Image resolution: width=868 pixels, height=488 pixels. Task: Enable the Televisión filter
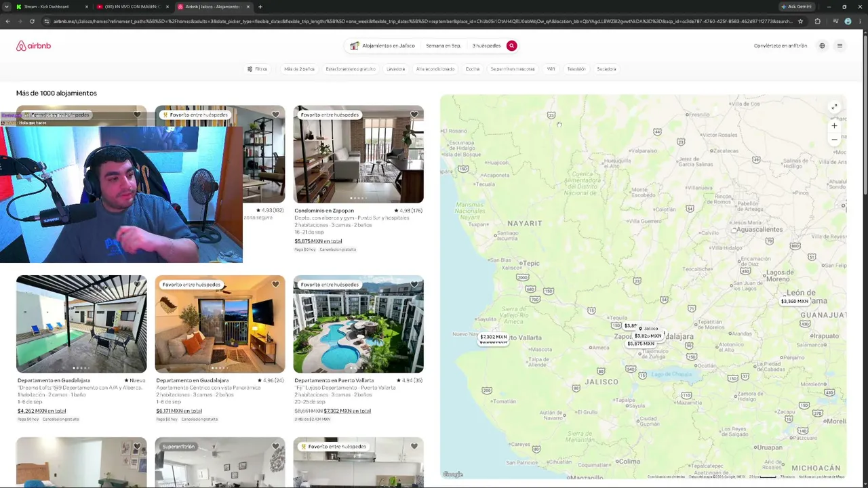[x=576, y=68]
